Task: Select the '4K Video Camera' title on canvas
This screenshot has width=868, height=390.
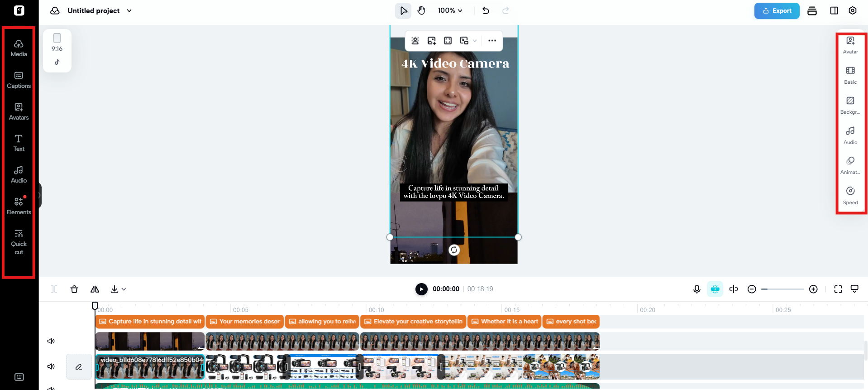Action: point(455,63)
